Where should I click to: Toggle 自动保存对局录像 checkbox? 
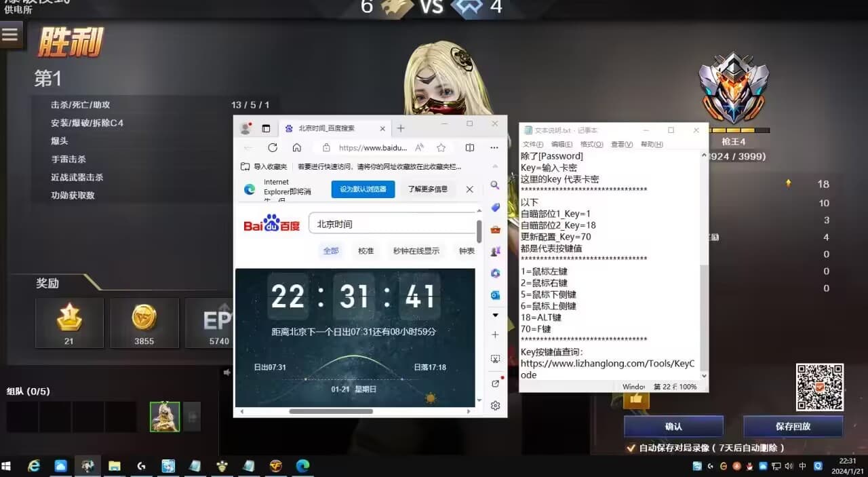coord(631,448)
